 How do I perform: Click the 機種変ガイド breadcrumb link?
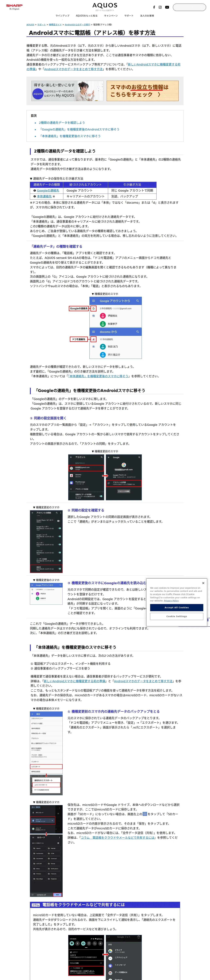tap(55, 24)
